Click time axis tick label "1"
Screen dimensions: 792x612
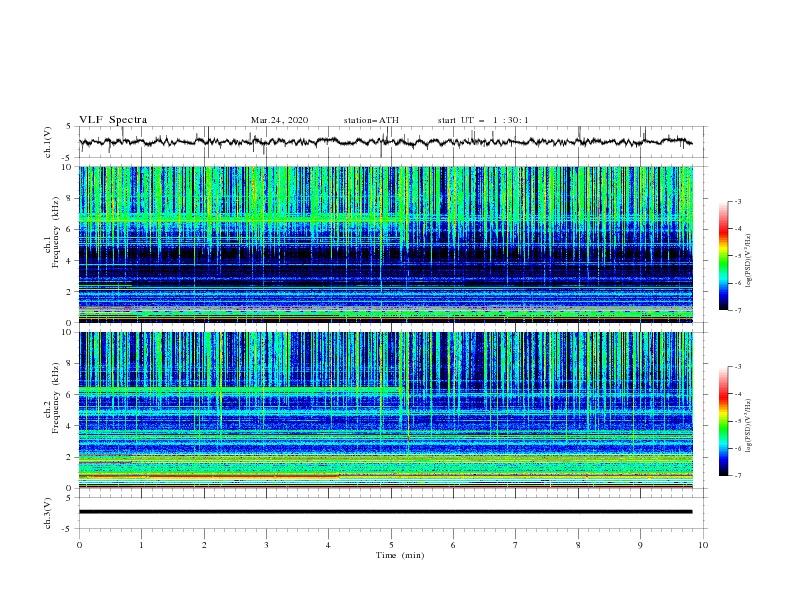tap(141, 545)
